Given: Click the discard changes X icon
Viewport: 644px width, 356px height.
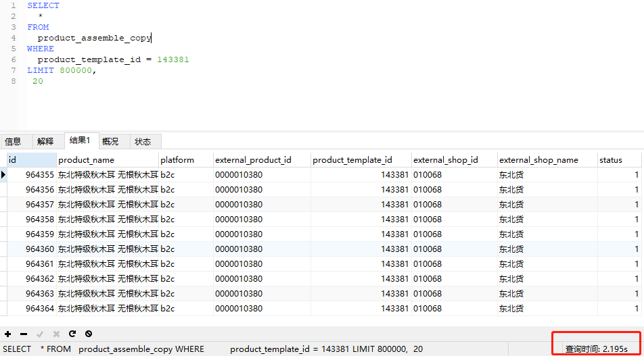Looking at the screenshot, I should 56,334.
